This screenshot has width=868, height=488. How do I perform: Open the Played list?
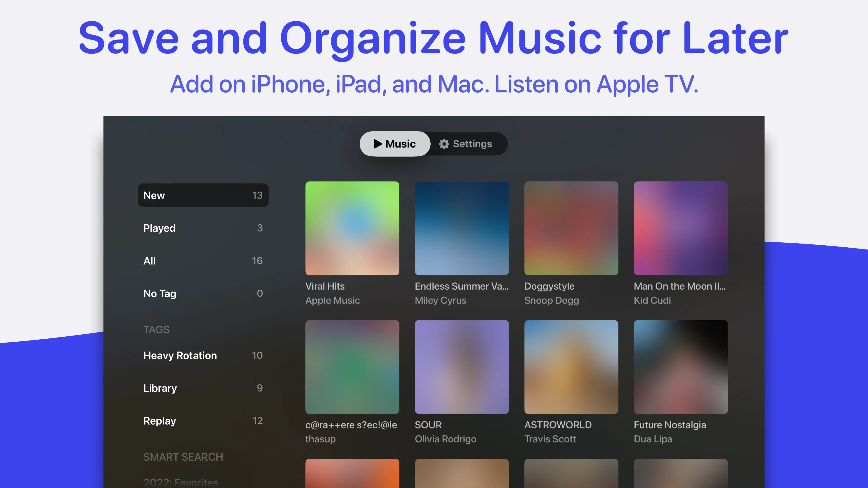pyautogui.click(x=203, y=228)
